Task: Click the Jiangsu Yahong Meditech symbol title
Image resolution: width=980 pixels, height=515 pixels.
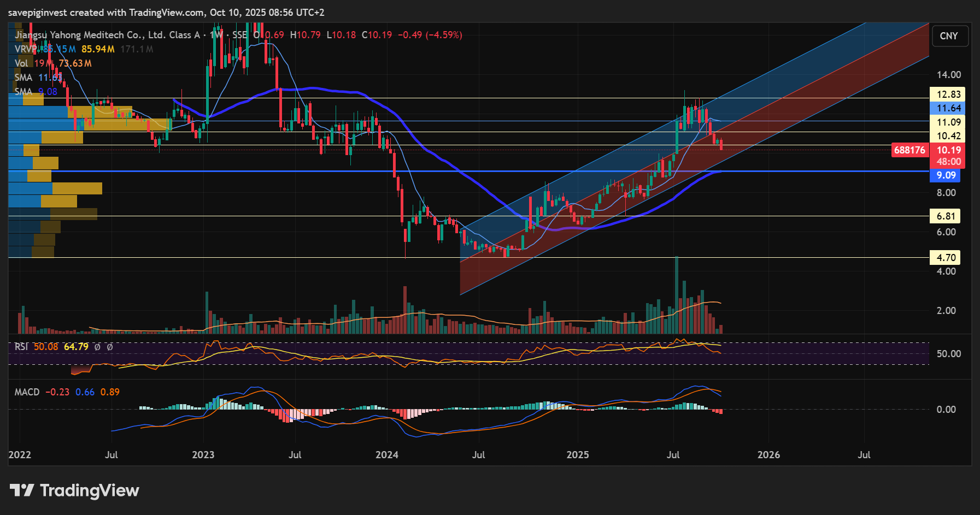Action: pos(107,35)
